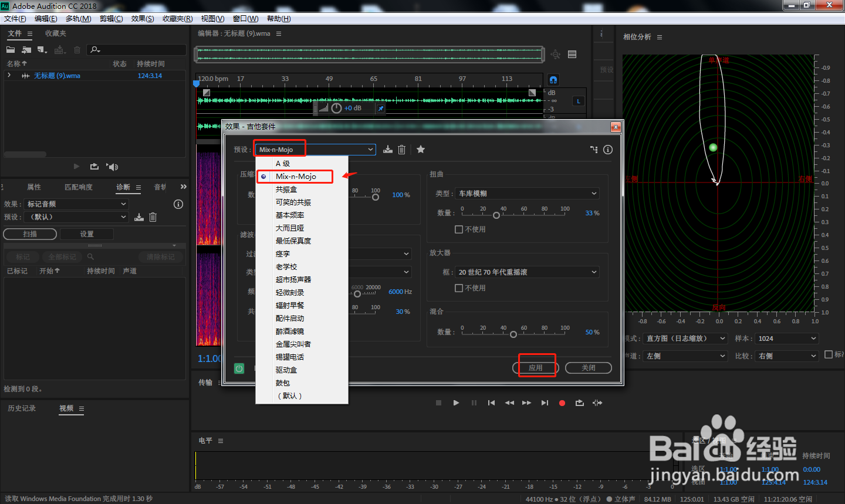Click the Record button
Screen dimensions: 845x504
pos(562,403)
